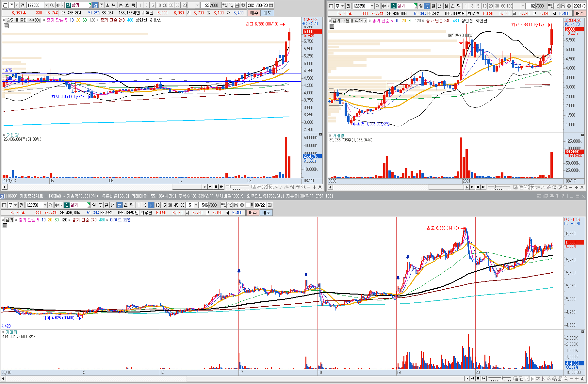Open stock search magnifier in daily chart

point(52,5)
